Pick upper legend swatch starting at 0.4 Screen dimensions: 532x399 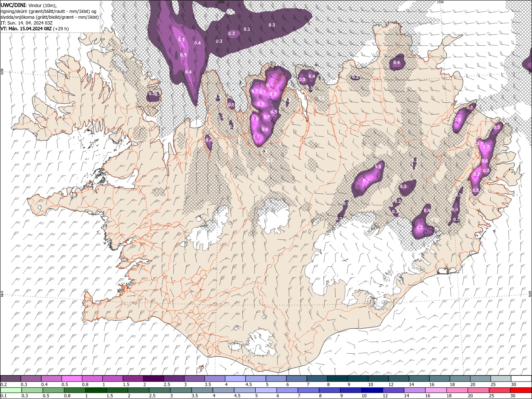[x=51, y=379]
